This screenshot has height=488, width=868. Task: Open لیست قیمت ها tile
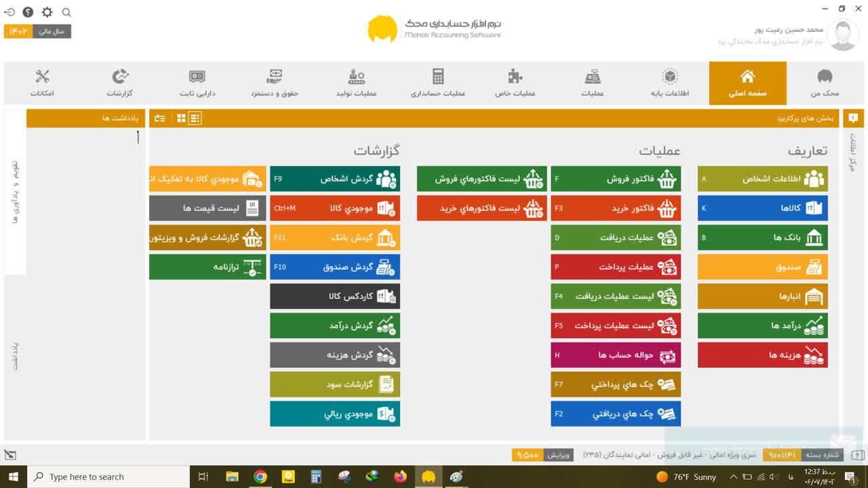[x=208, y=208]
